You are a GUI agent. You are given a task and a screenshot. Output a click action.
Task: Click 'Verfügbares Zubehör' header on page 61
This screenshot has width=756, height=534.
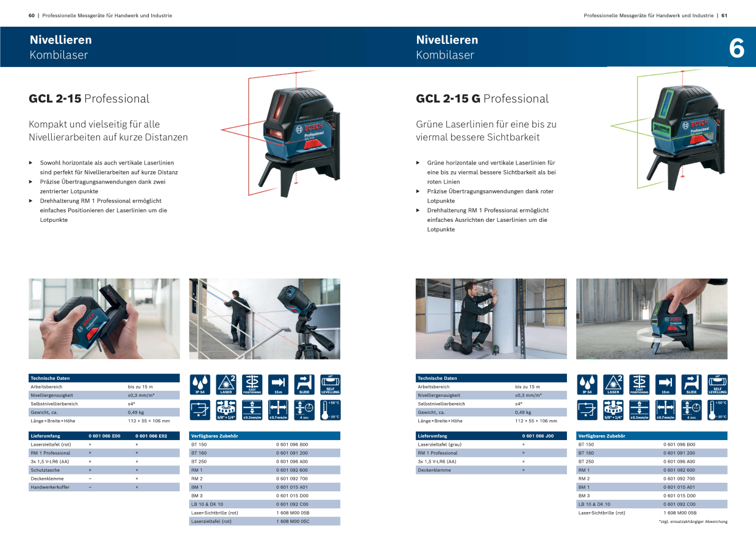[x=652, y=436]
